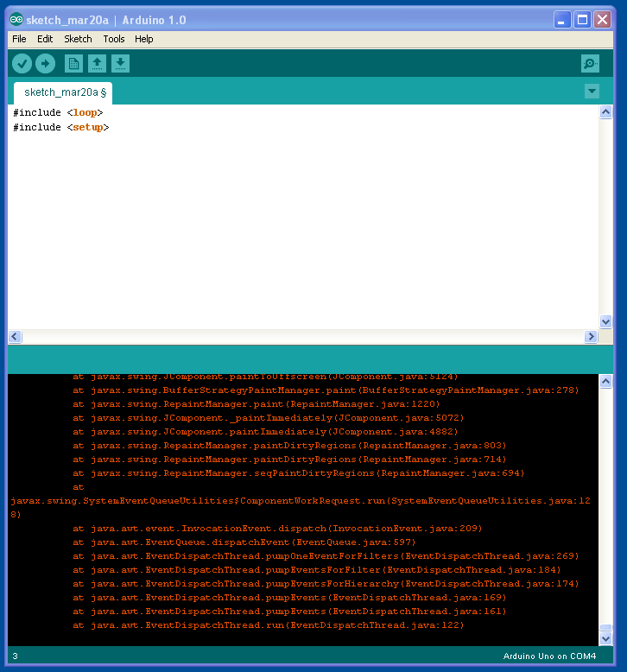Click the Arduino logo in title bar
The image size is (627, 672).
16,20
